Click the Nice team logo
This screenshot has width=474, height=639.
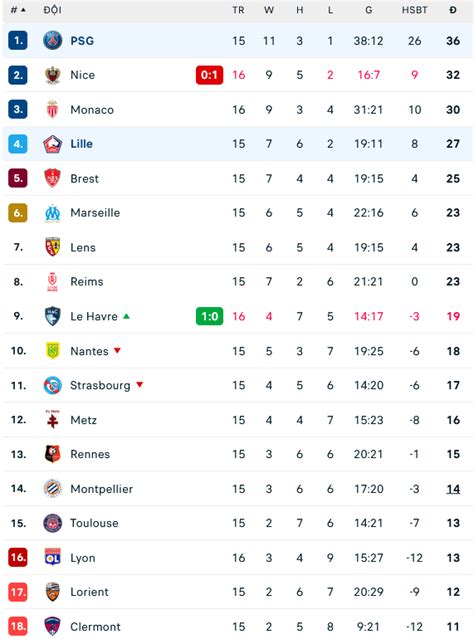(x=53, y=75)
